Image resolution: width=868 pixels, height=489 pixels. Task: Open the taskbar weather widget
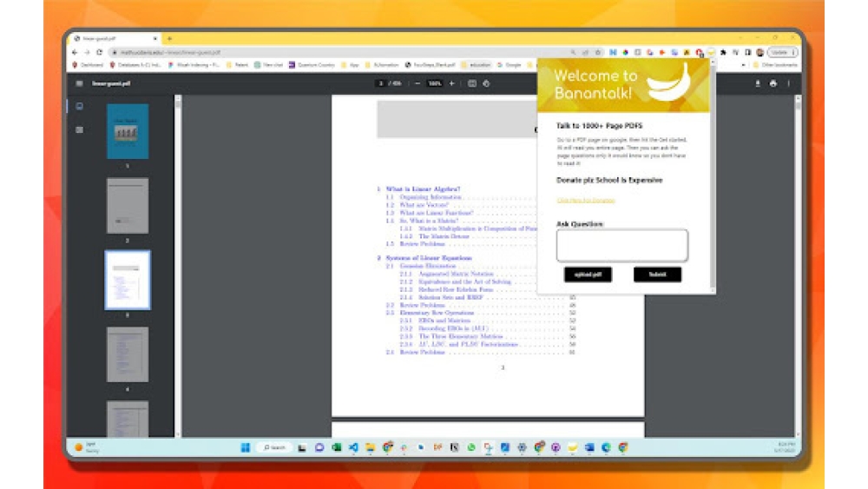click(87, 447)
